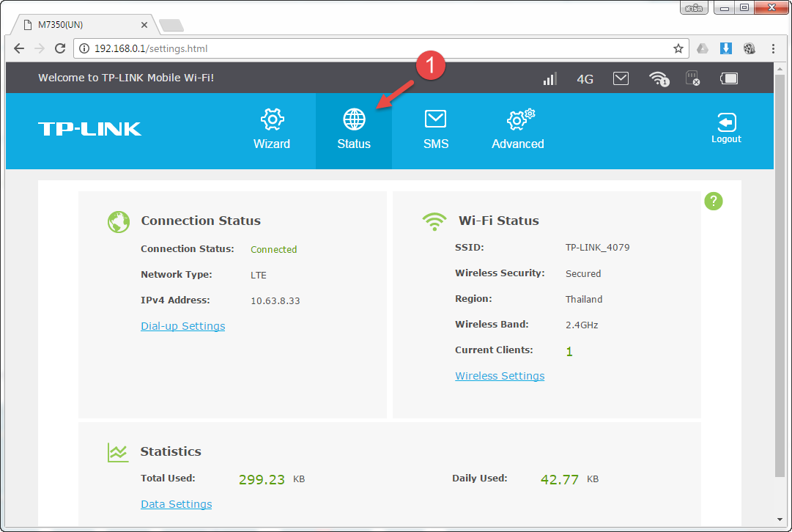Viewport: 792px width, 532px height.
Task: Click the Statistics section heading
Action: click(171, 451)
